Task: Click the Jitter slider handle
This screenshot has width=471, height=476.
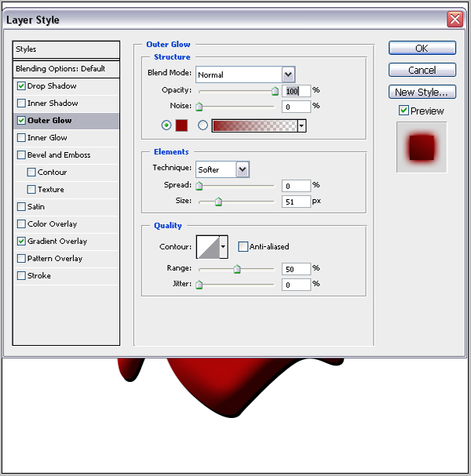Action: click(199, 285)
